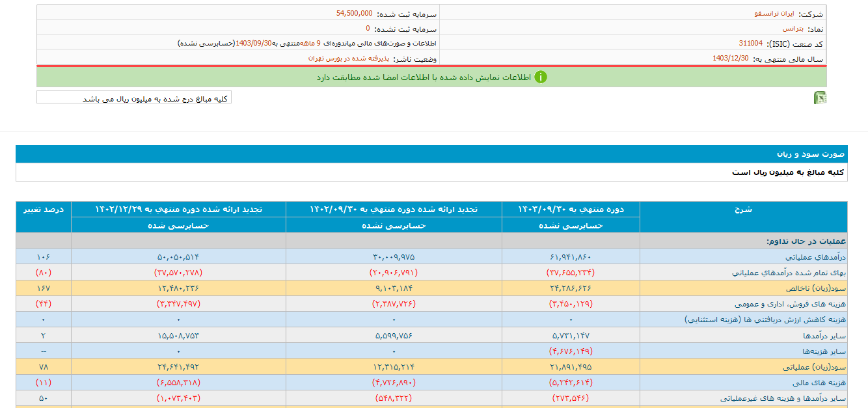868x408 pixels.
Task: Click the هزینه های مالی row label
Action: click(x=817, y=383)
